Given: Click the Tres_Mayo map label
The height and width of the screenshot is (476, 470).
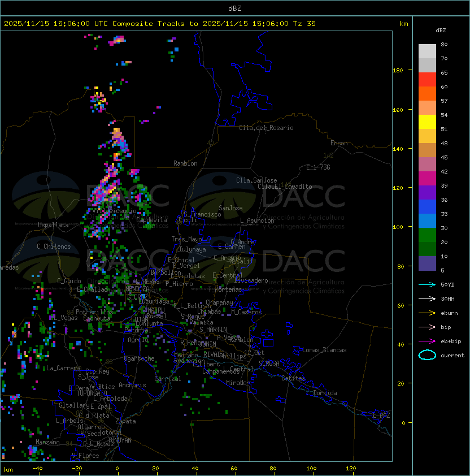Looking at the screenshot, I should (186, 239).
